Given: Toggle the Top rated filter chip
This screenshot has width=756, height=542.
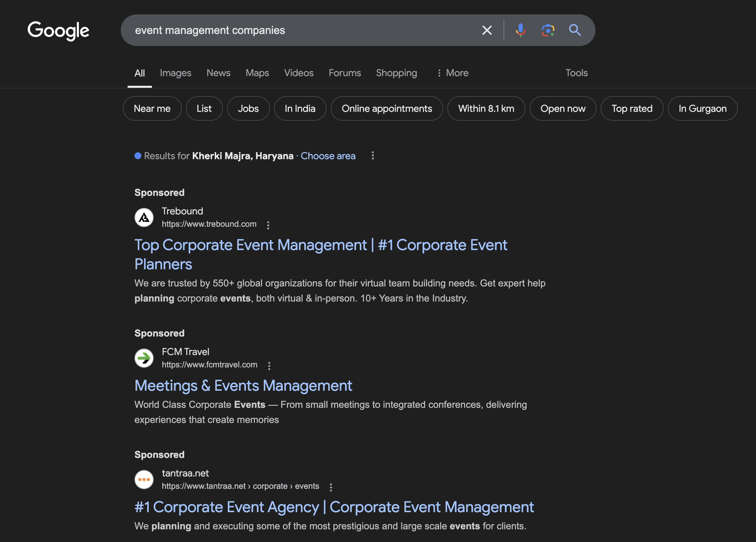Looking at the screenshot, I should pos(632,108).
